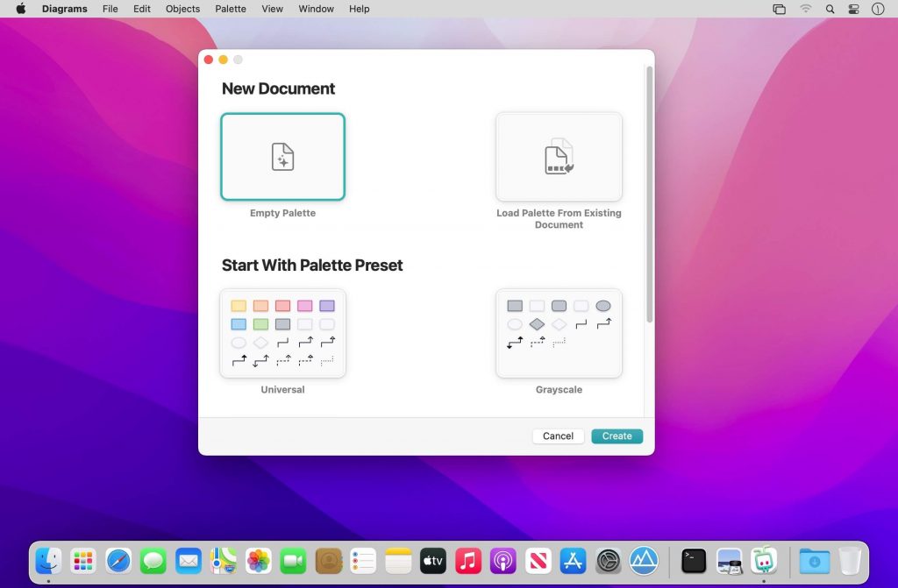Open Terminal from the dock
The width and height of the screenshot is (898, 588).
pos(694,560)
